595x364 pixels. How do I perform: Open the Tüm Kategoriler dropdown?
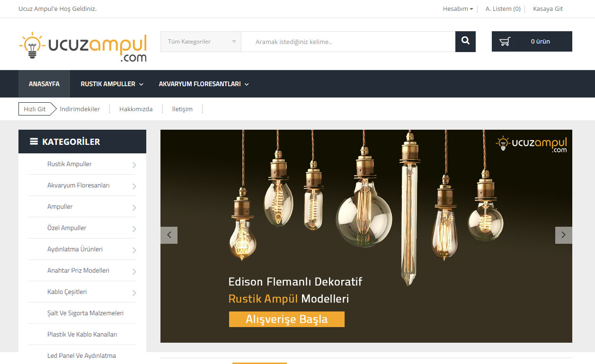[201, 42]
